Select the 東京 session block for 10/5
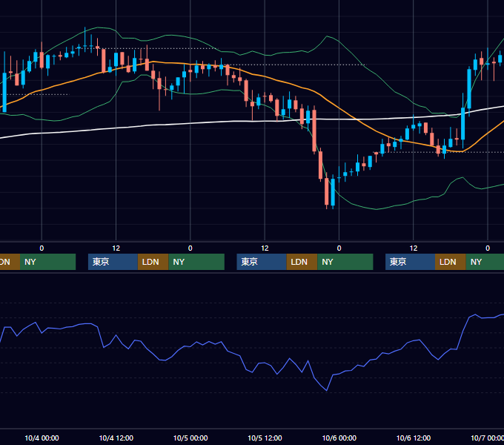Viewport: 504px width, 445px height. tap(262, 262)
